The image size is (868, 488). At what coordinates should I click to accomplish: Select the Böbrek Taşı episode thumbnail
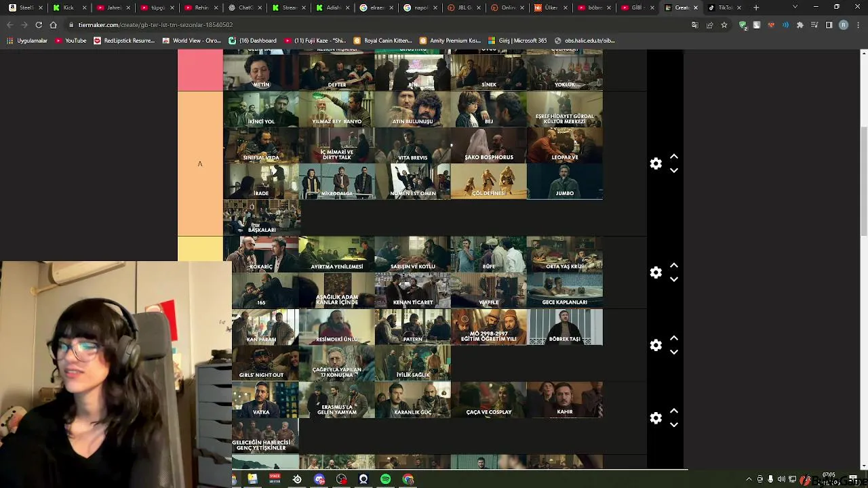tap(565, 327)
